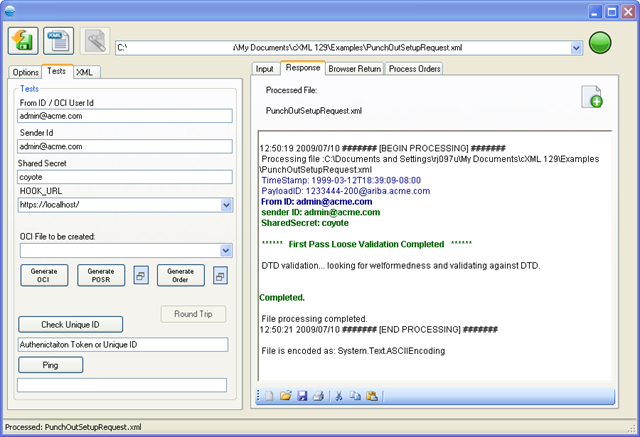Open the Browser Return tab
This screenshot has height=437, width=640.
pos(355,69)
